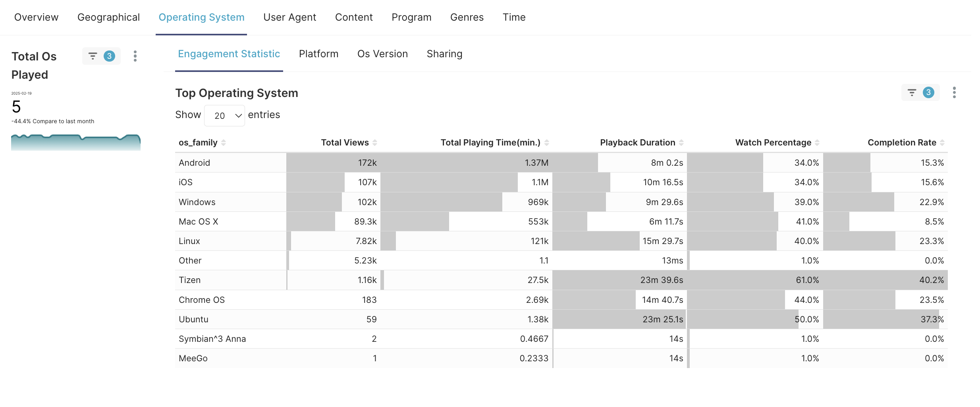Sort by Total Playing Time(min.) arrows
Image resolution: width=980 pixels, height=407 pixels.
[546, 143]
